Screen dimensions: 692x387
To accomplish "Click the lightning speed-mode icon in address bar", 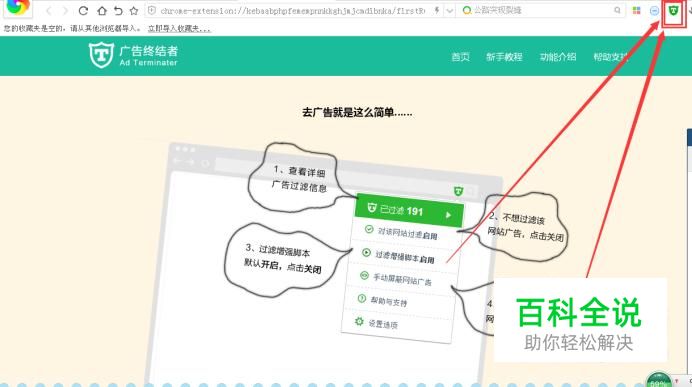I will pos(436,11).
